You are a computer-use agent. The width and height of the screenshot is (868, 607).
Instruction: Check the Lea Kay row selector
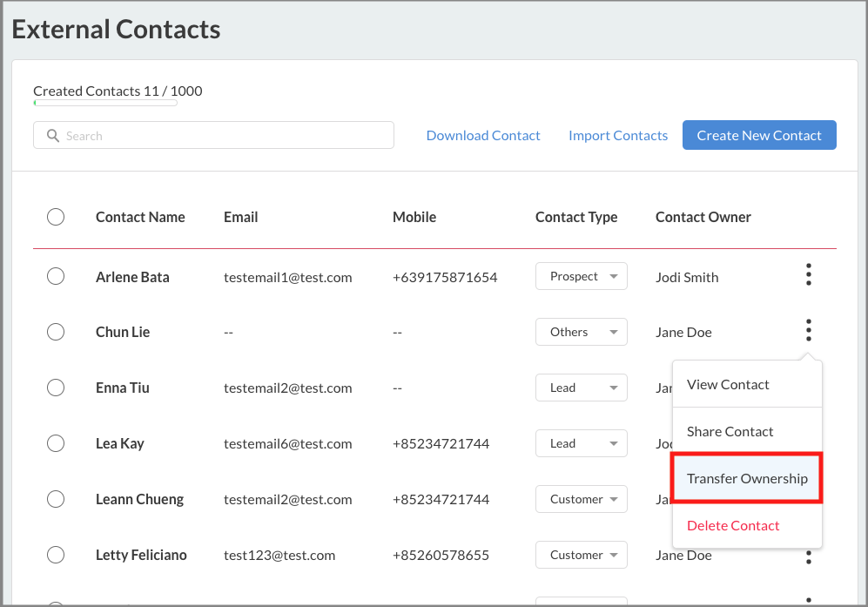[x=56, y=443]
